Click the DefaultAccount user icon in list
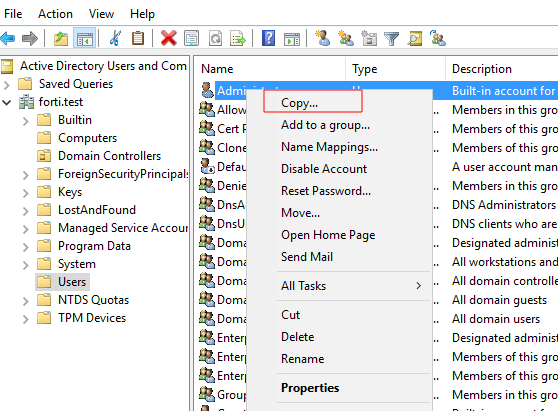The image size is (558, 411). coord(207,166)
